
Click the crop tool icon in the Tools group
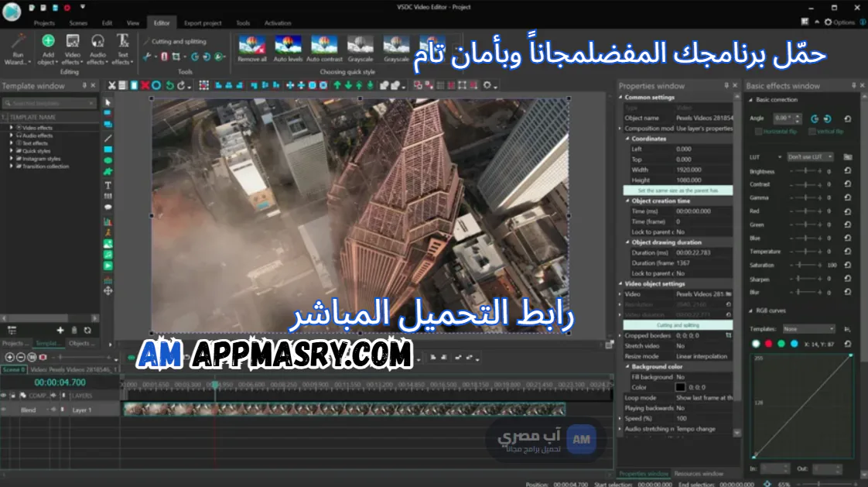click(x=176, y=57)
